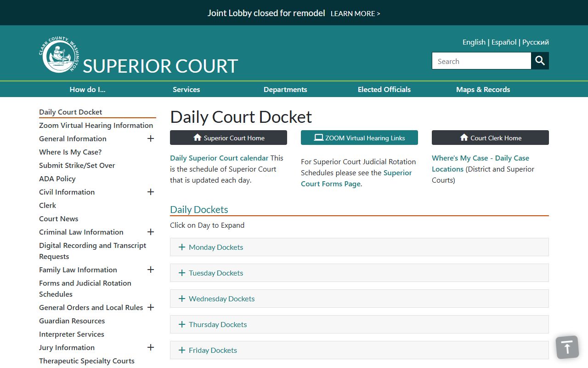Expand the Friday Dockets section
This screenshot has width=588, height=368.
click(359, 350)
